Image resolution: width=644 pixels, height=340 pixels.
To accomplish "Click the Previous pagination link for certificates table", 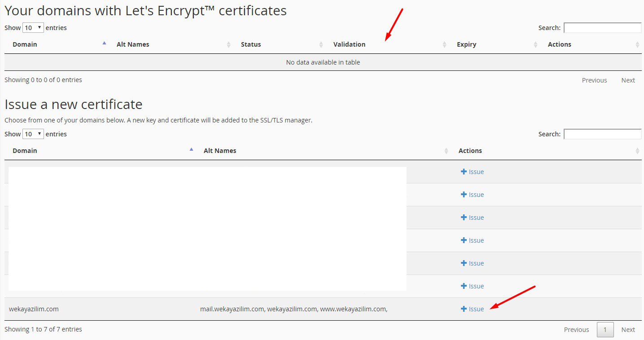I will click(x=594, y=80).
